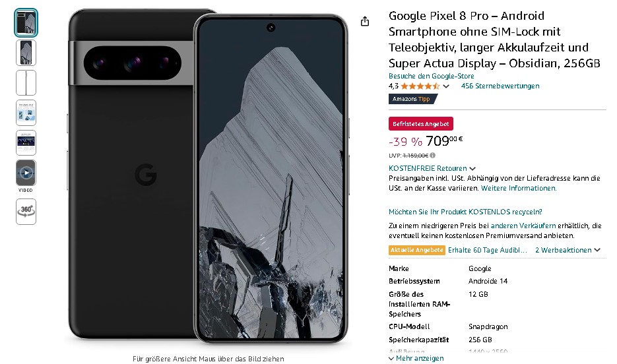Click Weitere Informationen link
Screen dimensions: 617x364
click(519, 188)
